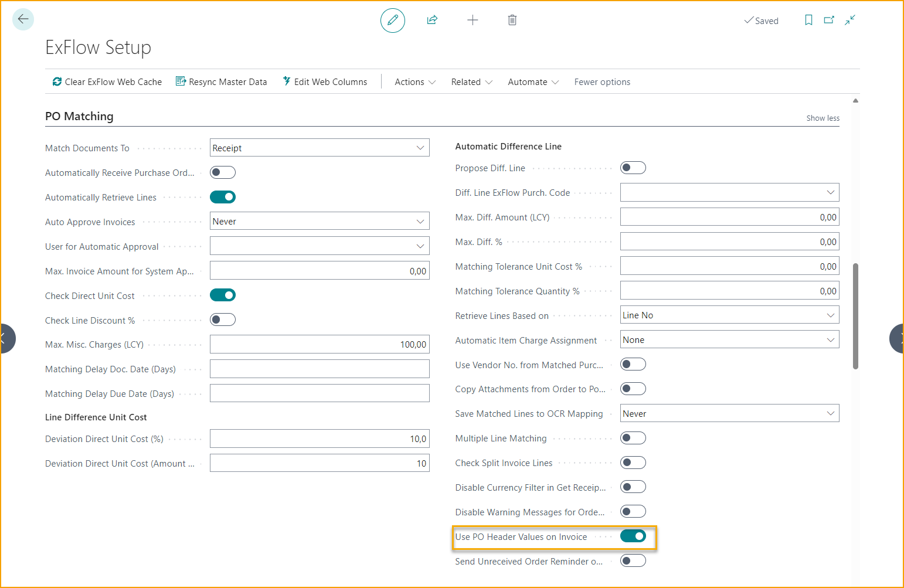
Task: Click Matching Delay Doc. Date field
Action: 320,369
